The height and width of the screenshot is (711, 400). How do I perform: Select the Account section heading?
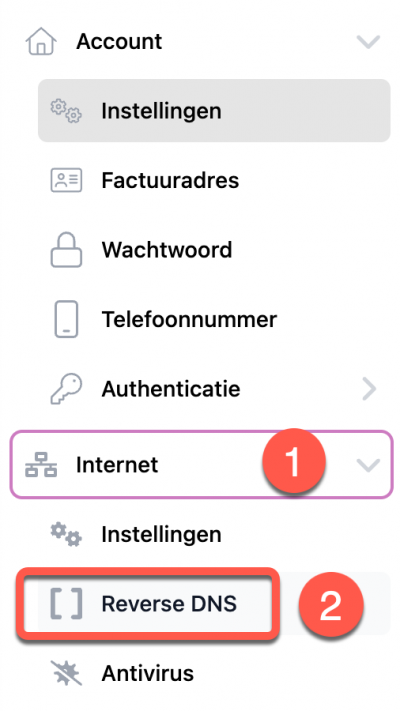click(x=119, y=42)
